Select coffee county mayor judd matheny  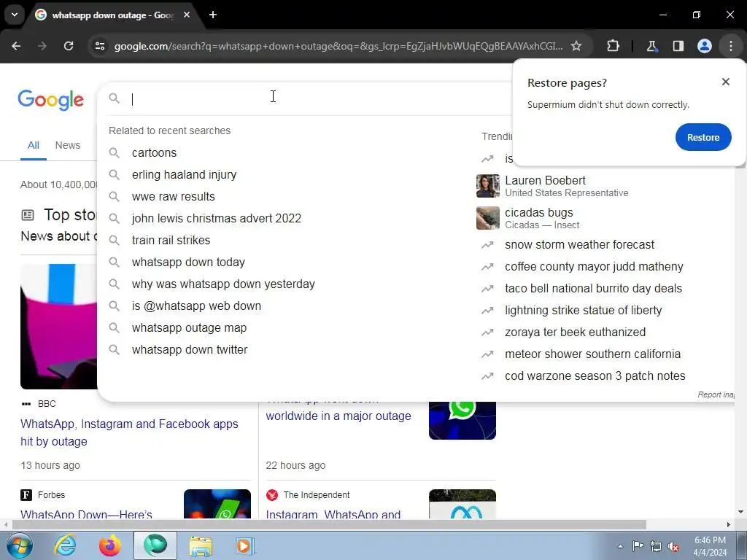pos(594,267)
